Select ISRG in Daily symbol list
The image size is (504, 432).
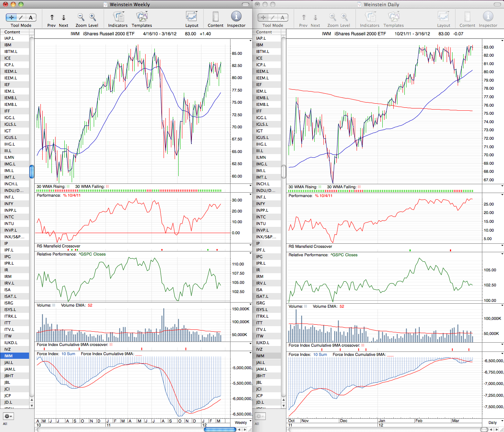click(267, 303)
